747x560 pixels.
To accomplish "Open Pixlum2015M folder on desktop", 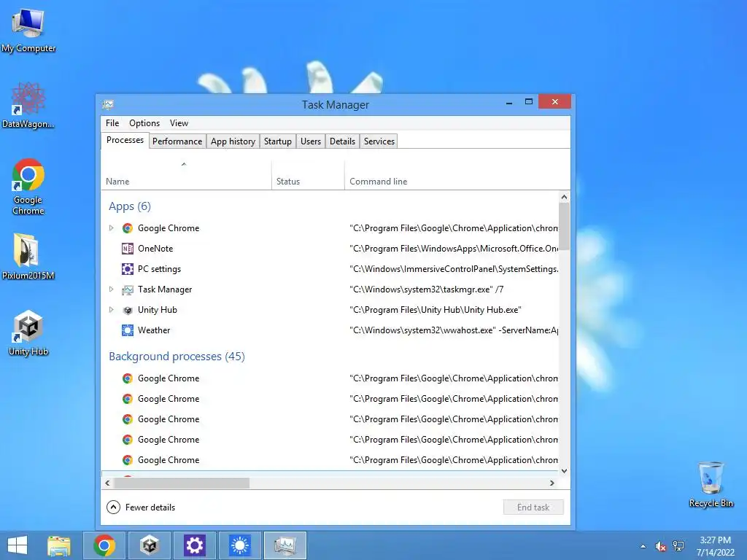I will point(28,257).
